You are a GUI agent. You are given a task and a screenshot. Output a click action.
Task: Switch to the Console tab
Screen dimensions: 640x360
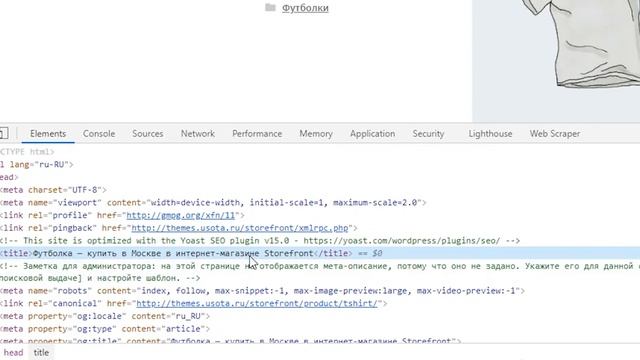click(x=99, y=134)
